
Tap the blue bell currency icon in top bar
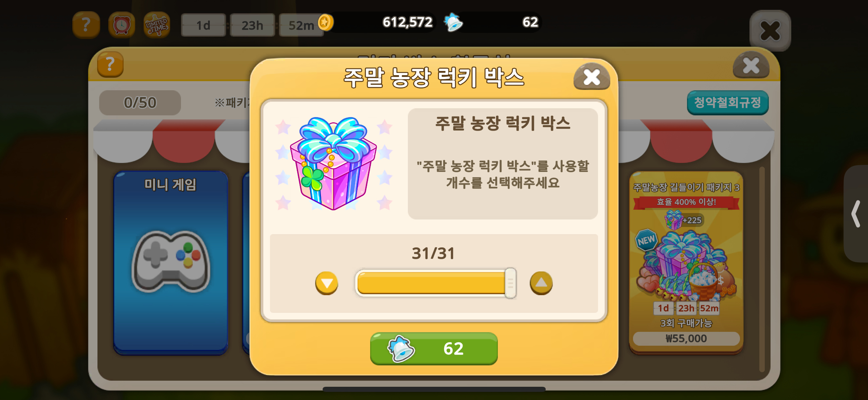point(453,22)
